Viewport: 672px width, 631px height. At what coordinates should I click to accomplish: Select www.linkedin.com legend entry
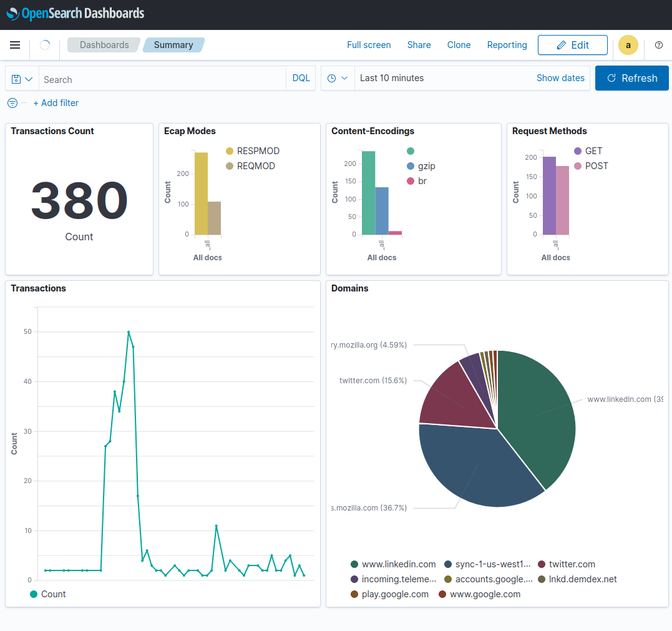pos(393,564)
